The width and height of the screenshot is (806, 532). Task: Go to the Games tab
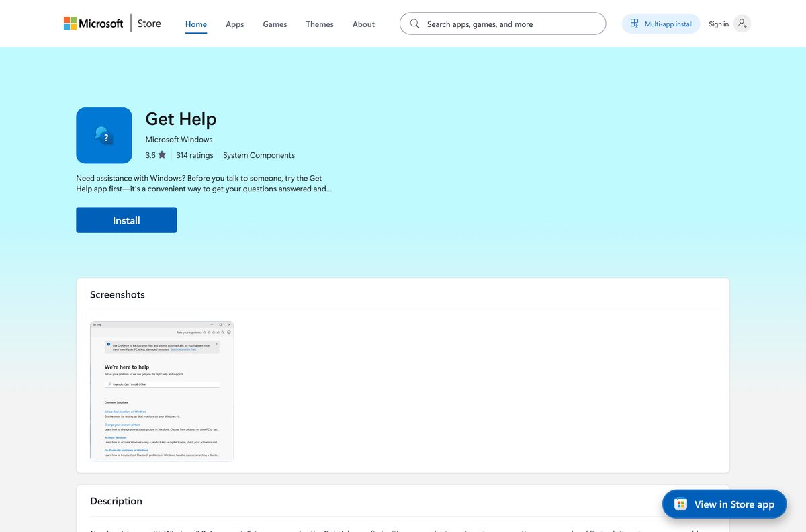tap(275, 24)
